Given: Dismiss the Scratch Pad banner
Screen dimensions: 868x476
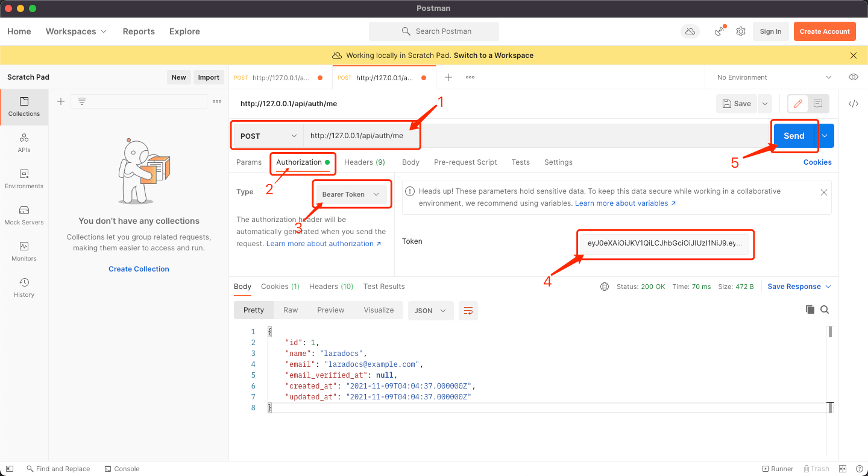Looking at the screenshot, I should pyautogui.click(x=854, y=56).
